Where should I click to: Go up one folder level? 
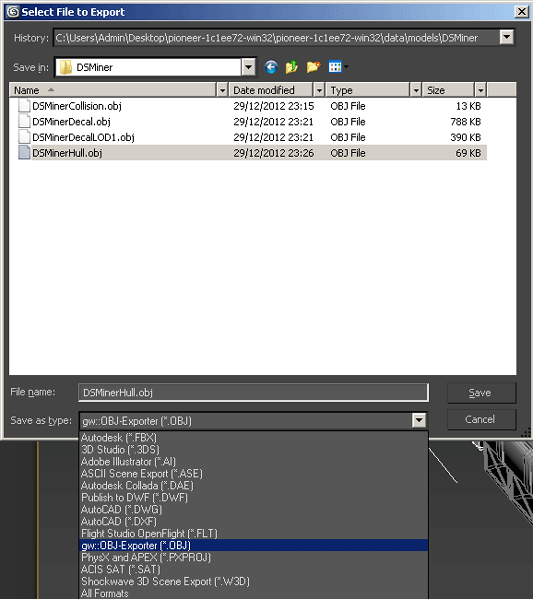click(x=292, y=67)
